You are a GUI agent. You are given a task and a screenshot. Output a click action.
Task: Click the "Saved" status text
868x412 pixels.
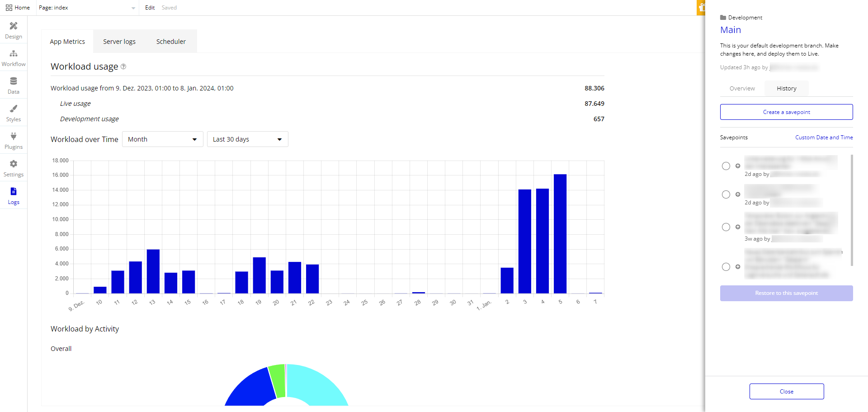pyautogui.click(x=169, y=8)
